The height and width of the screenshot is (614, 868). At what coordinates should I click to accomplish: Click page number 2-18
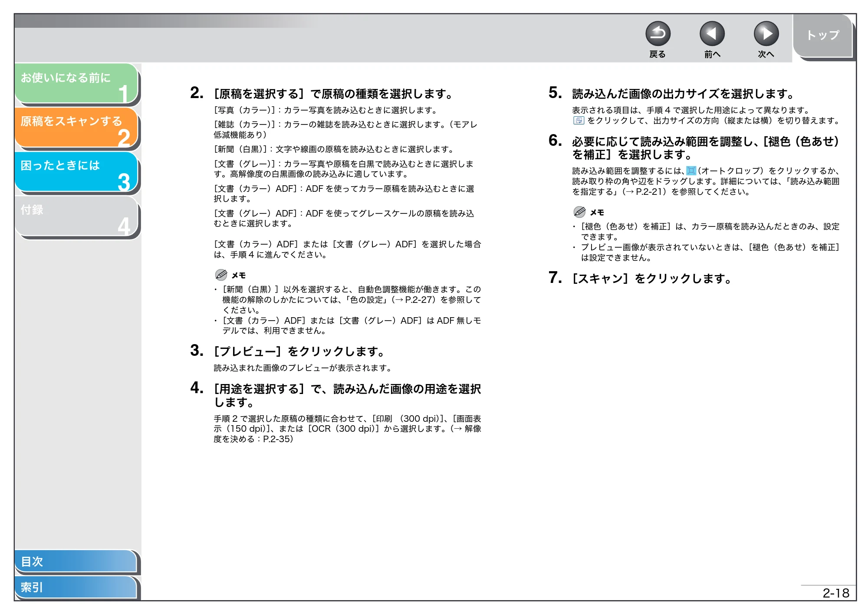tap(836, 593)
